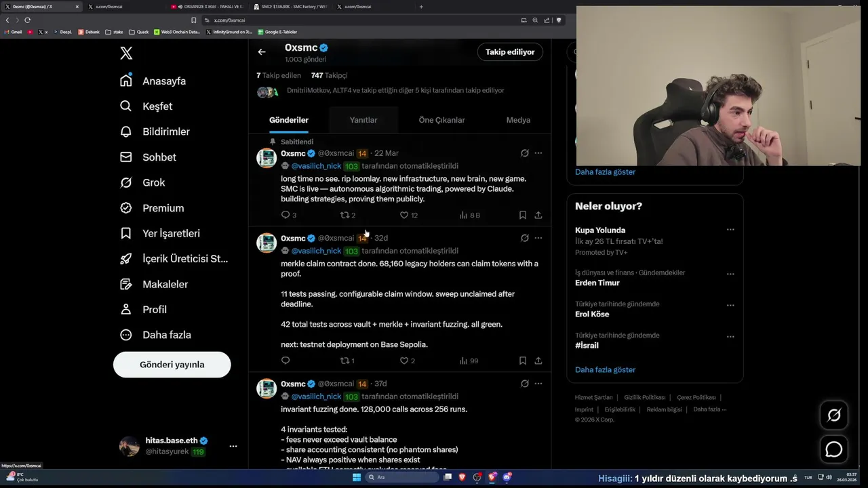Open options for Erol Köse trend
Screen dimensions: 868x488
click(730, 305)
